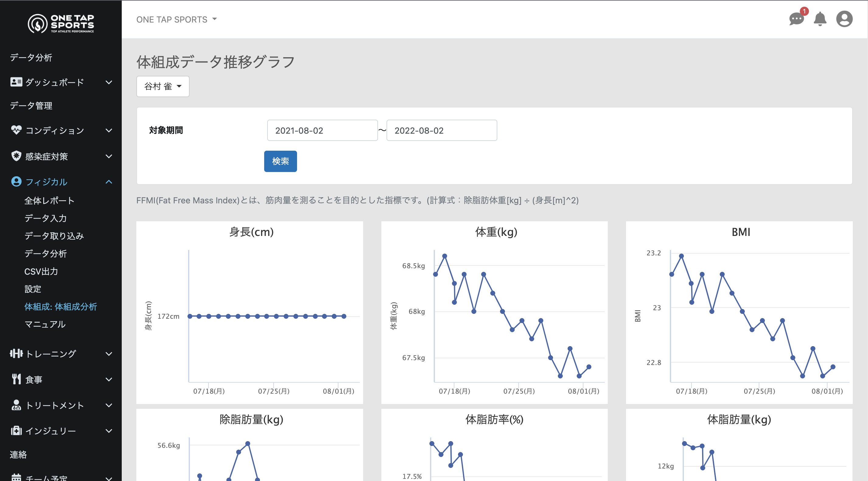The width and height of the screenshot is (868, 481).
Task: Open 全体レポート in the sidebar
Action: 49,201
